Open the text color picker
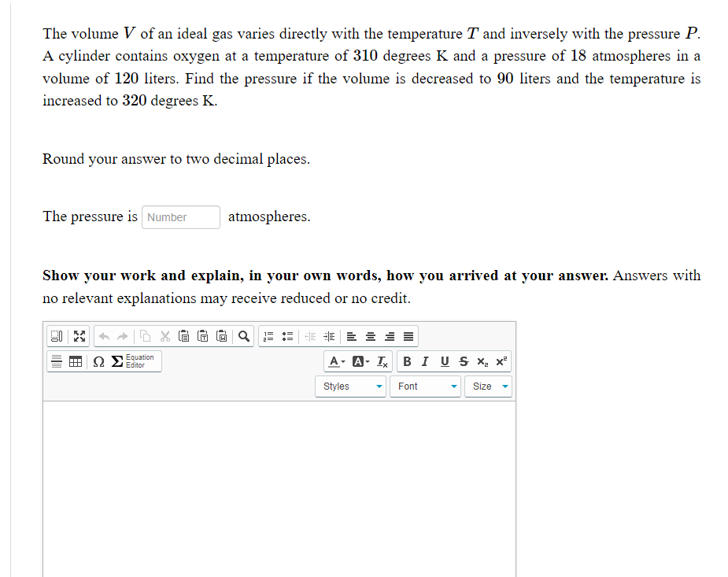The image size is (728, 577). pos(335,361)
